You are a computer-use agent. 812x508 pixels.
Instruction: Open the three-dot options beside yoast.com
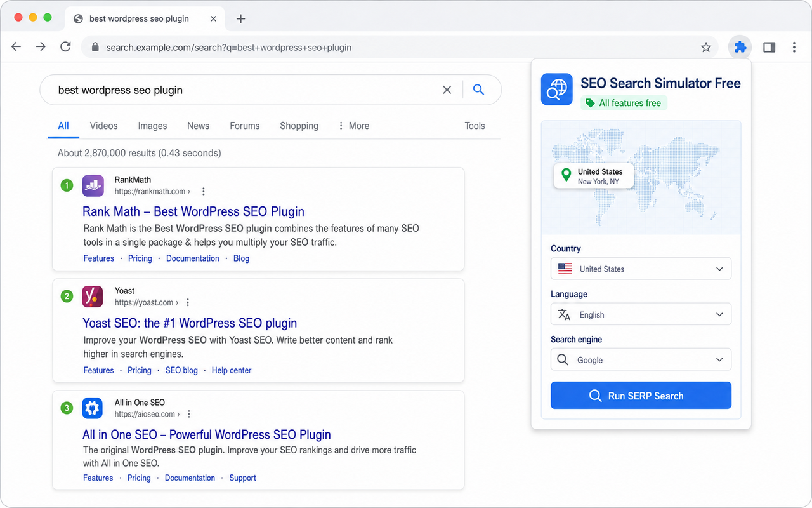188,302
